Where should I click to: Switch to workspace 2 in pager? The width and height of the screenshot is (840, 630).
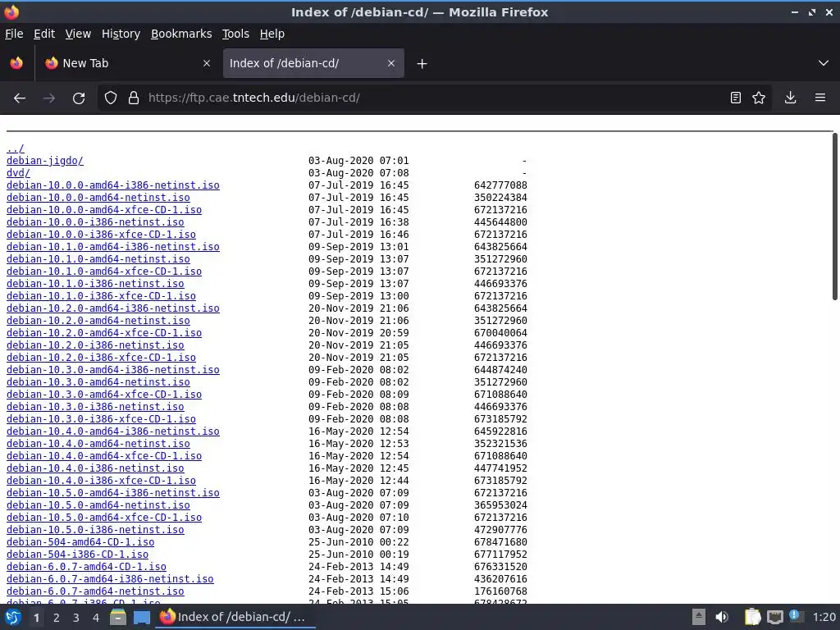(x=57, y=619)
